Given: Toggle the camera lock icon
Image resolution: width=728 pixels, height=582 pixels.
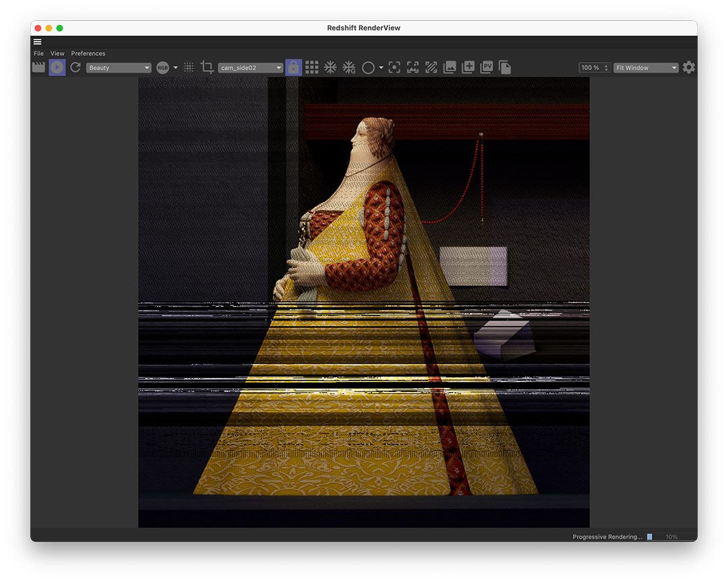Looking at the screenshot, I should (x=293, y=67).
